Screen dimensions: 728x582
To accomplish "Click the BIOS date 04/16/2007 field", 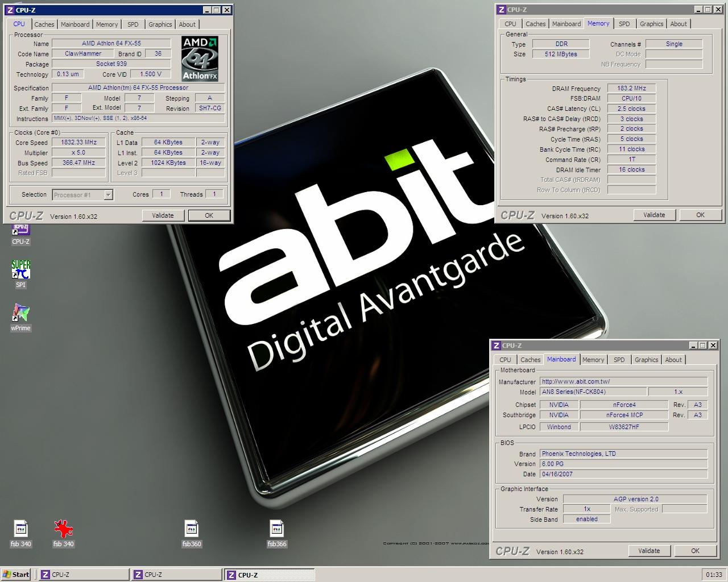I will (624, 474).
